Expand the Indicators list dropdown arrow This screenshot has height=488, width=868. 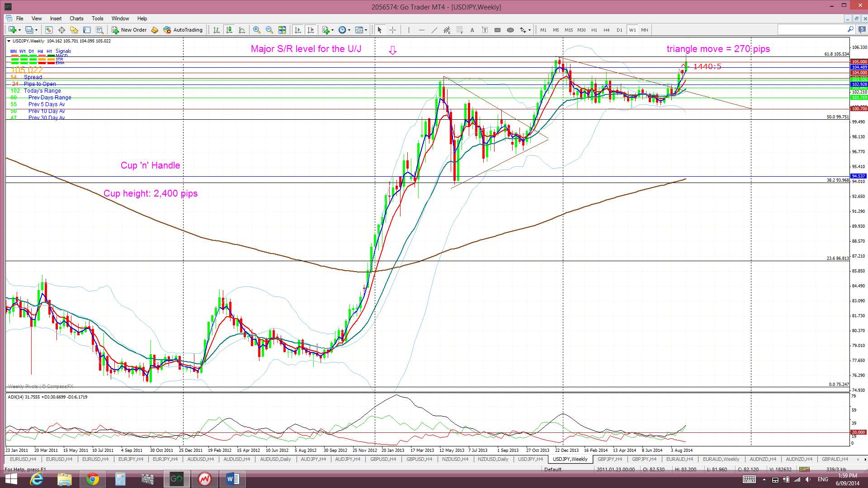[x=333, y=30]
